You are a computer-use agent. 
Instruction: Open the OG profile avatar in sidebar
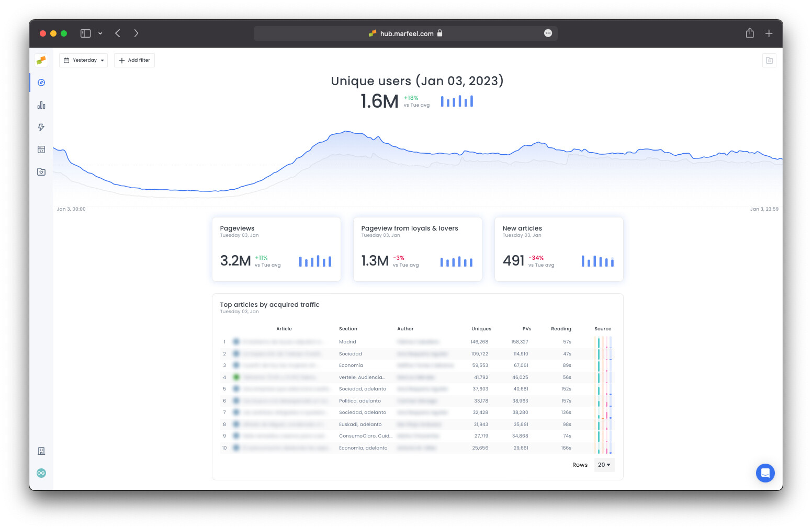[x=41, y=473]
